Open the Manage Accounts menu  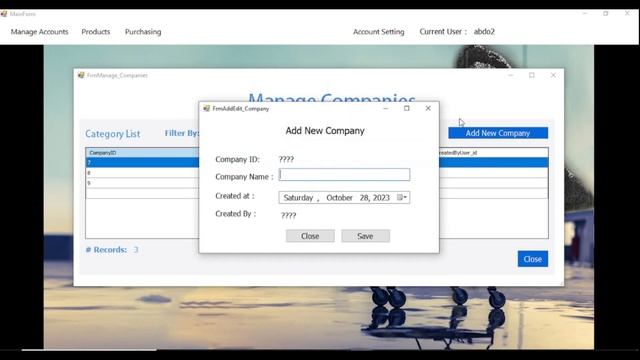[x=40, y=32]
